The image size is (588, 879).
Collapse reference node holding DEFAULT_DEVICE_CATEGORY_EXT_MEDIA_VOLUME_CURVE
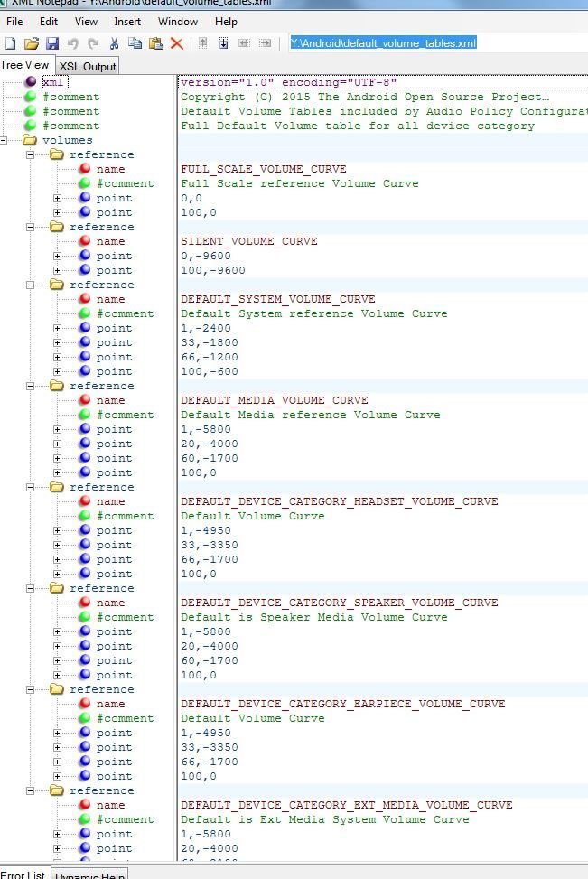pyautogui.click(x=31, y=790)
